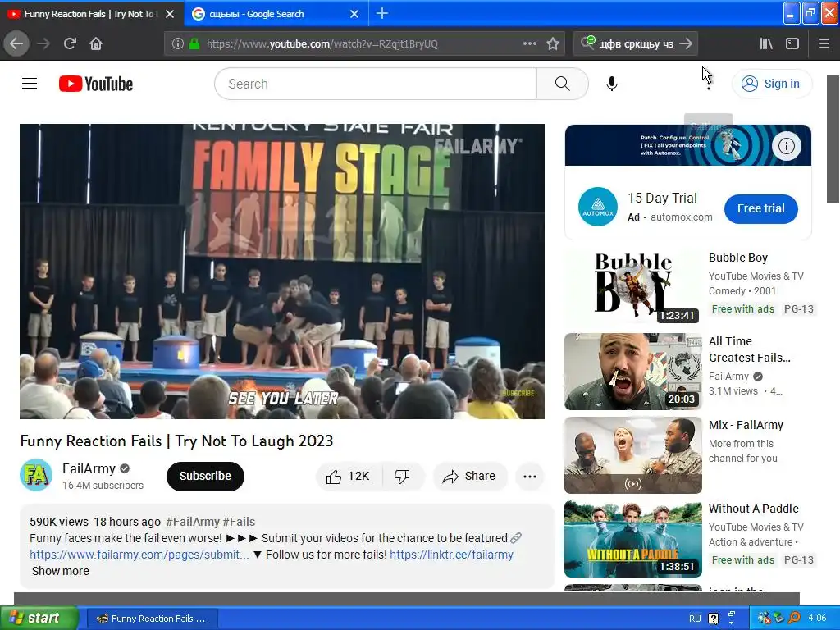Show site information icon in address bar

[178, 44]
